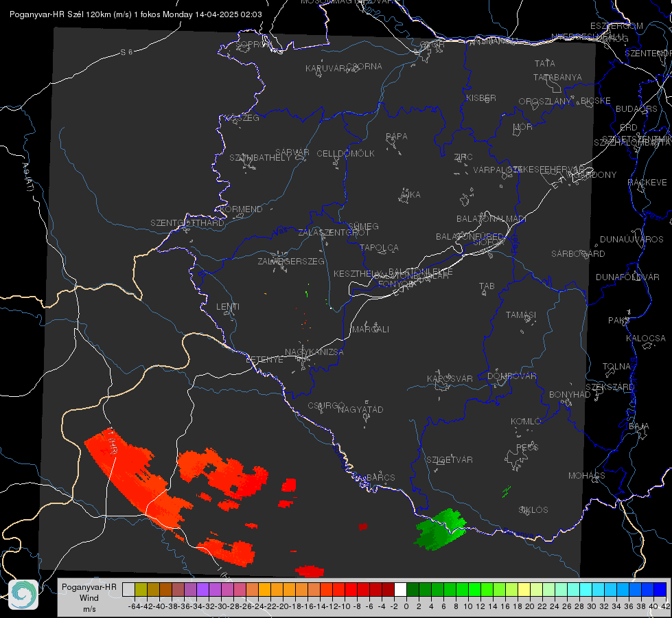The width and height of the screenshot is (672, 618).
Task: Click the NAGYKANIZSA city label
Action: 314,352
